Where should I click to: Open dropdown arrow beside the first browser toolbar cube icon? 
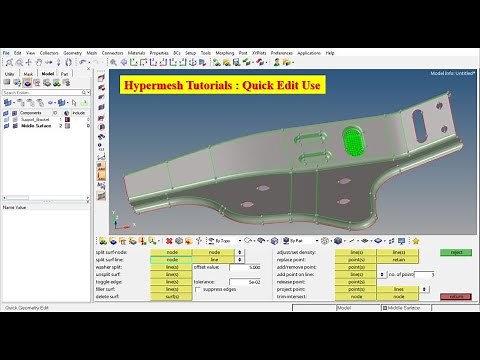pos(14,103)
